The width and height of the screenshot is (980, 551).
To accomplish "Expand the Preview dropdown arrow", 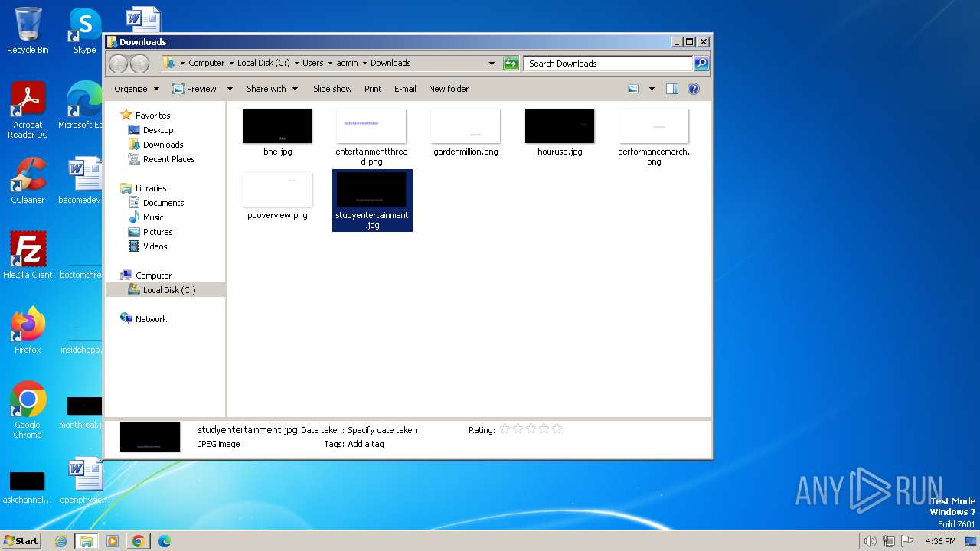I will [x=230, y=89].
